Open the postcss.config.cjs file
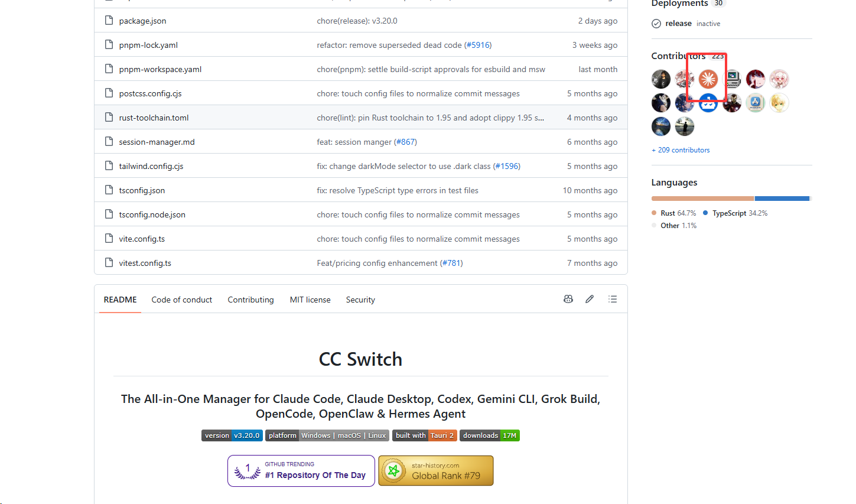This screenshot has width=856, height=504. 150,93
